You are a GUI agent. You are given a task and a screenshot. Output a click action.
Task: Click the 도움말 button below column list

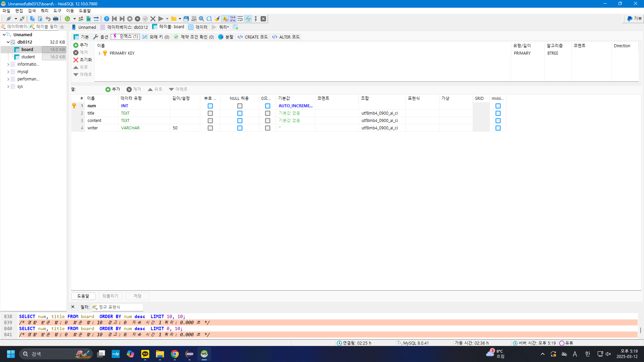click(83, 296)
